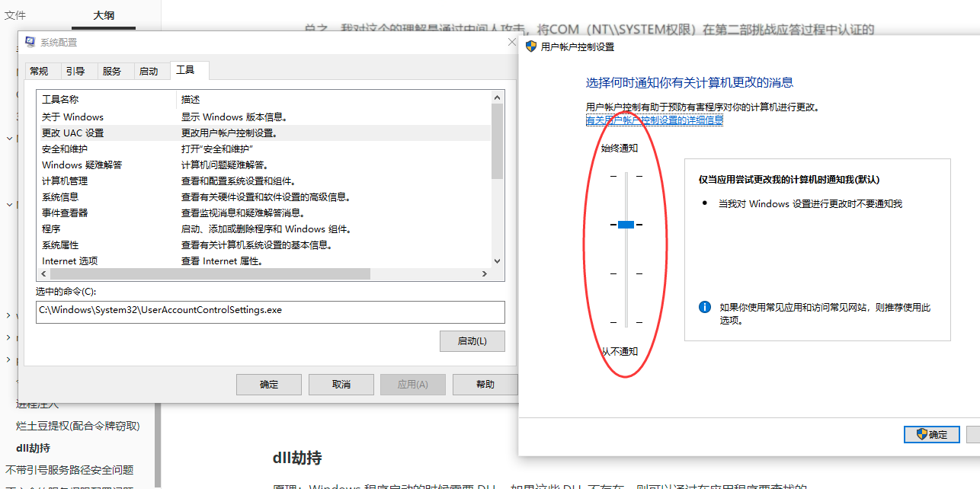980x489 pixels.
Task: Select the Windows 疑难解答 tool row
Action: tap(264, 165)
